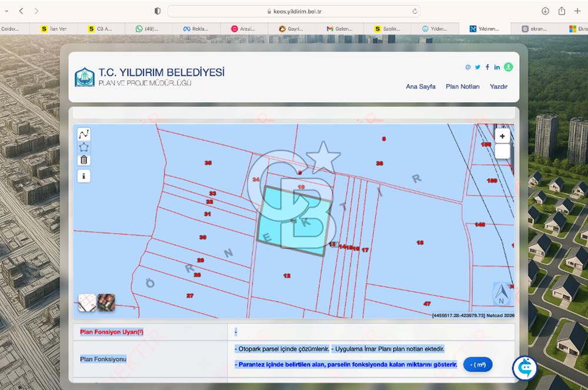The height and width of the screenshot is (390, 588).
Task: Switch to the "İlan Ver" tab
Action: pos(54,28)
